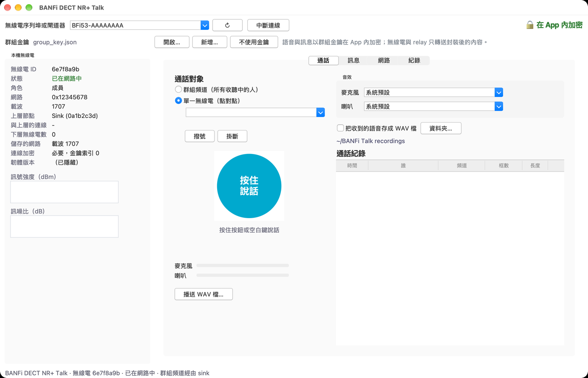Switch to the 通話 tab
Viewport: 588px width, 378px height.
tap(323, 60)
